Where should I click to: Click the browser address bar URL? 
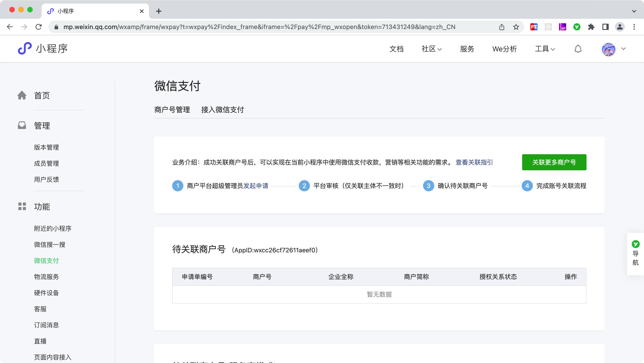point(259,27)
